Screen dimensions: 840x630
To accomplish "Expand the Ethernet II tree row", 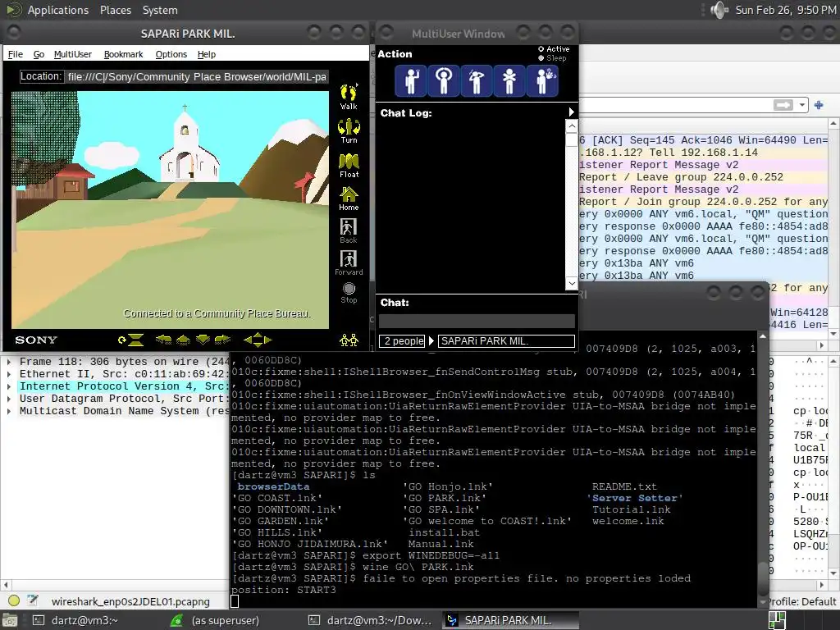I will pos(8,374).
